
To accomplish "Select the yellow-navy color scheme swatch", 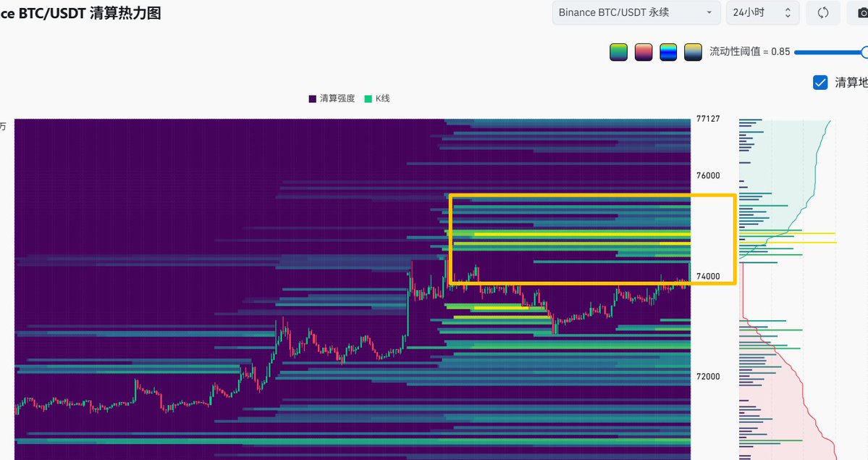I will [693, 52].
